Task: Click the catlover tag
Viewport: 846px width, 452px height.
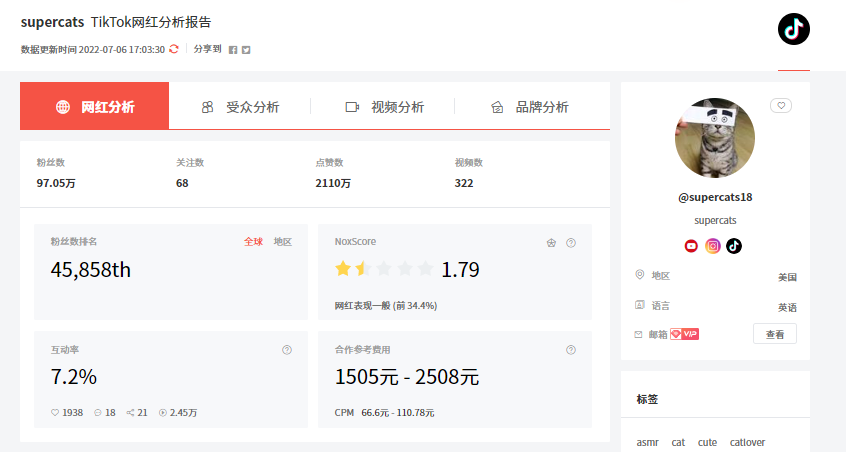Action: [747, 442]
